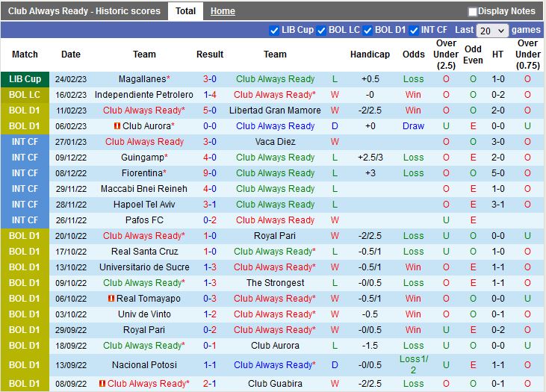This screenshot has height=392, width=546.
Task: Click the Royal Pari team on 29/09/22
Action: (x=144, y=330)
